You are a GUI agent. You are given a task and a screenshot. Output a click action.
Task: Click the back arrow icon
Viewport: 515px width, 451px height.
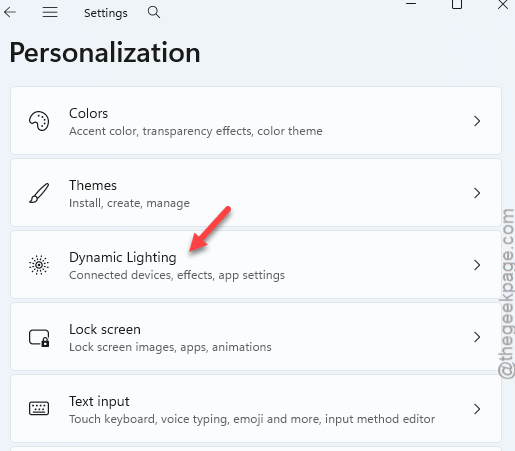10,12
